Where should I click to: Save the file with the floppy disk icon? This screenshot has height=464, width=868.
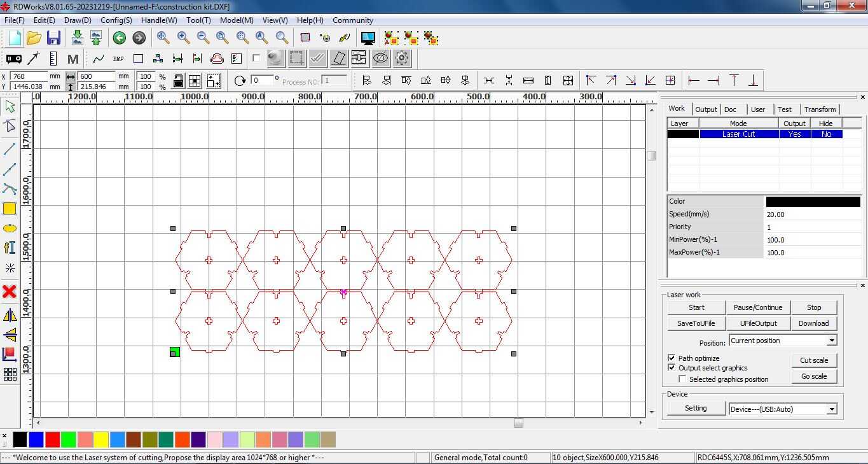tap(53, 38)
